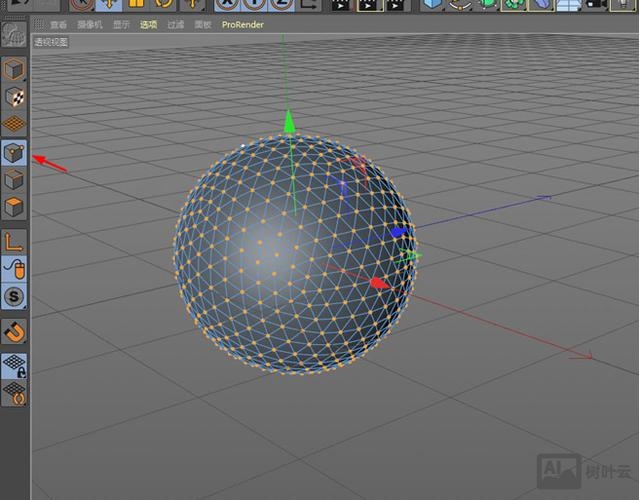Open the generators subdivision icon
Viewport: 639px width, 500px height.
coord(486,4)
